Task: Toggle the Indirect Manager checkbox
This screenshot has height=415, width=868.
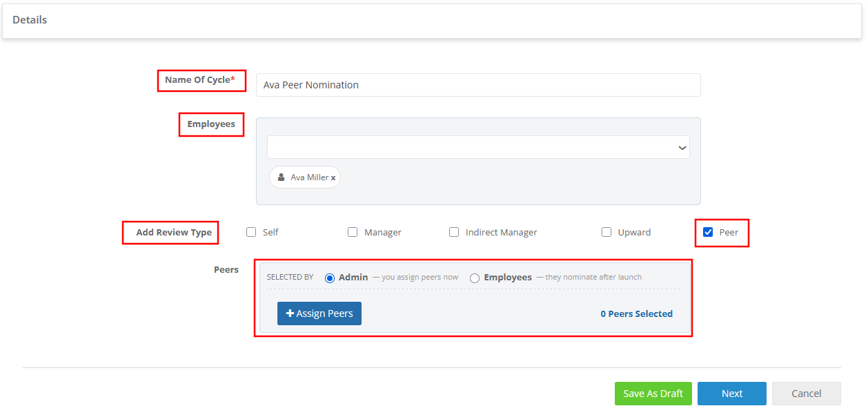Action: [x=454, y=232]
